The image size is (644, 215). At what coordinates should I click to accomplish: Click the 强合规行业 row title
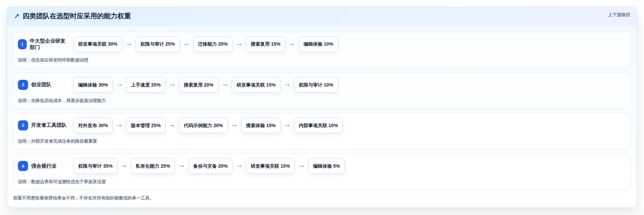[x=44, y=166]
